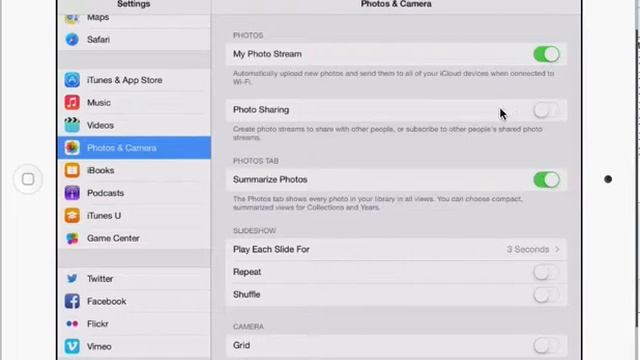Select Vimeo settings row
The width and height of the screenshot is (640, 360).
(x=134, y=346)
